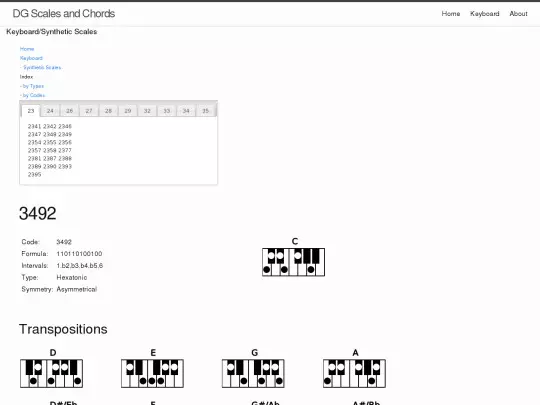Viewport: 540px width, 405px height.
Task: Follow the Home breadcrumb link in sidebar
Action: [x=27, y=49]
